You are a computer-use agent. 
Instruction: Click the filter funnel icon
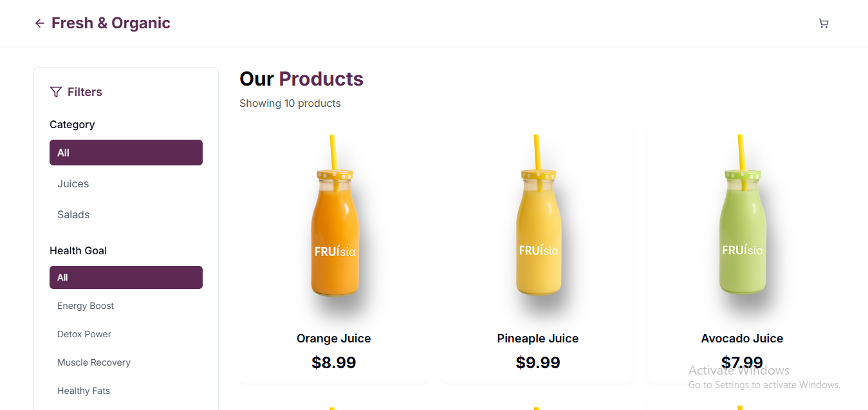55,91
